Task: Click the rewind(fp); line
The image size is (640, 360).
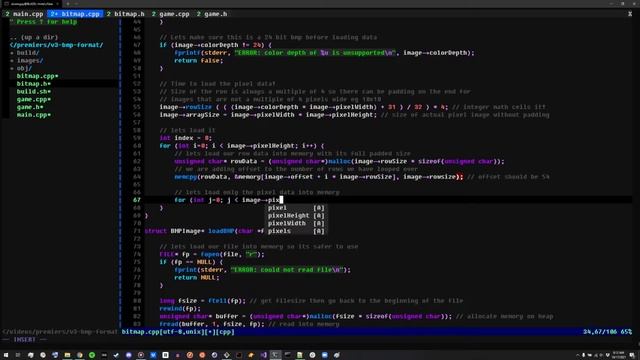Action: click(180, 309)
